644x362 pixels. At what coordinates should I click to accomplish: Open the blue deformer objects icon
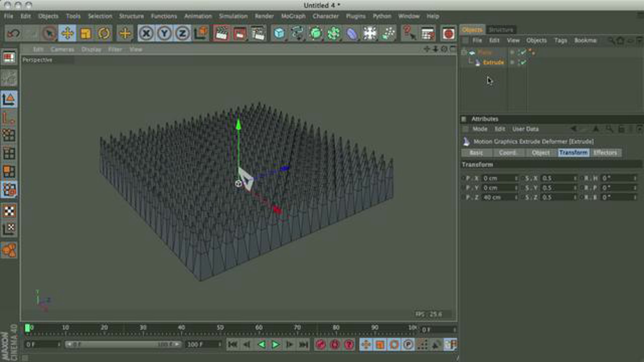(352, 34)
